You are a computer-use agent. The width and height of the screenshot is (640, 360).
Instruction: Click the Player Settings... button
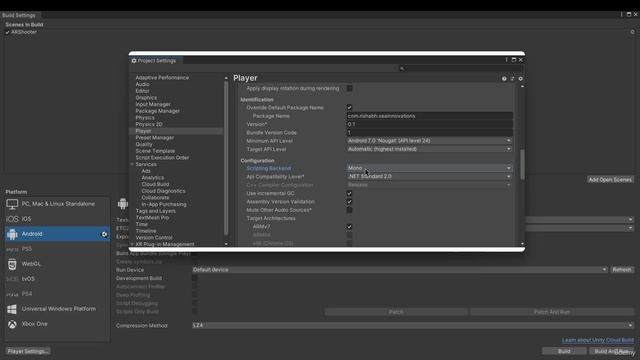pyautogui.click(x=28, y=351)
